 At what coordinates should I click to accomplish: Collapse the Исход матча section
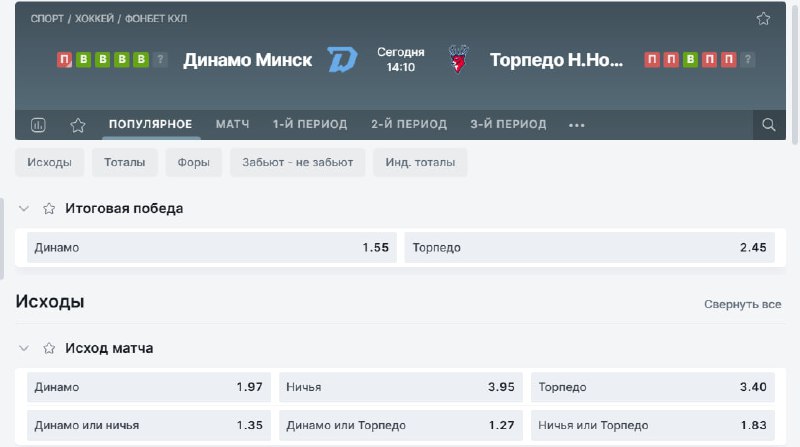tap(24, 348)
